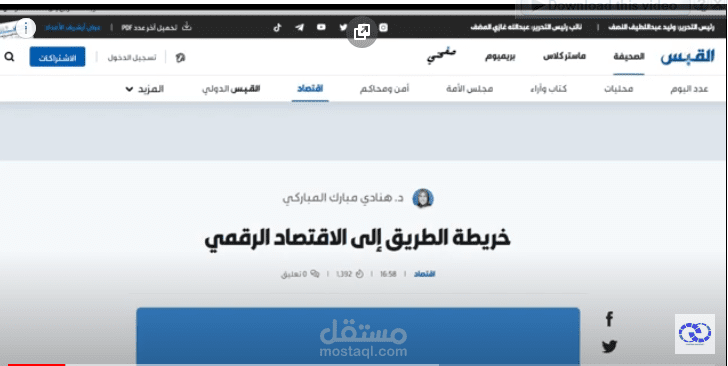Go to مجلس الأمة section

coord(469,89)
